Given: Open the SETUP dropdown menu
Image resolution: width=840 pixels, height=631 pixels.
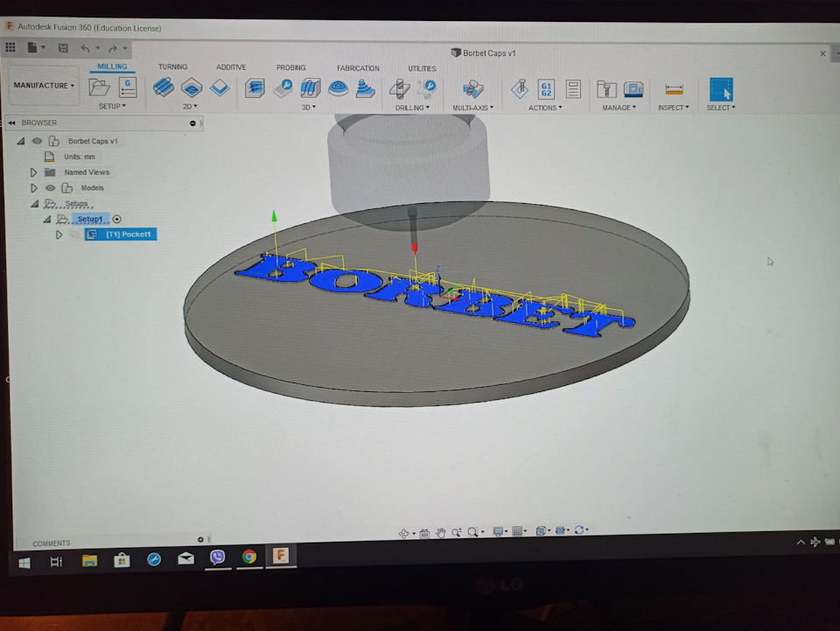Looking at the screenshot, I should pos(112,106).
